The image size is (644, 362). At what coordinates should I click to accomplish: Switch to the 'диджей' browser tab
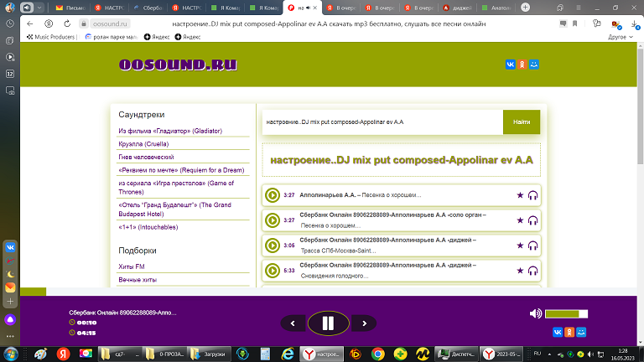458,8
